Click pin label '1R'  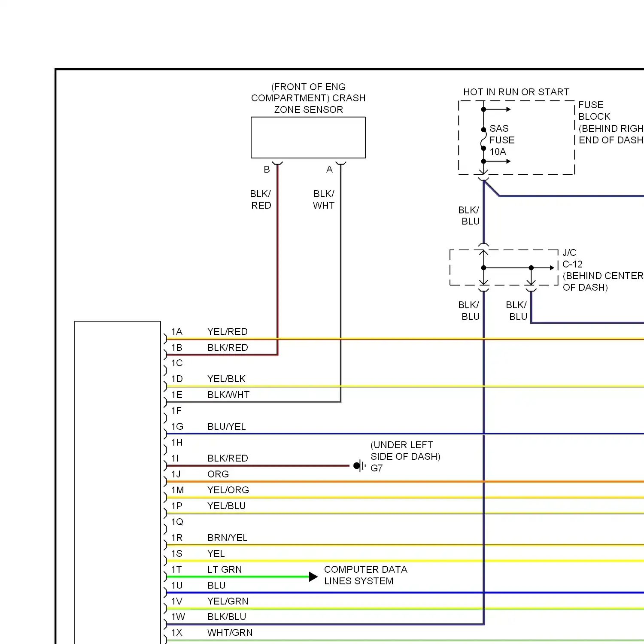tap(177, 538)
